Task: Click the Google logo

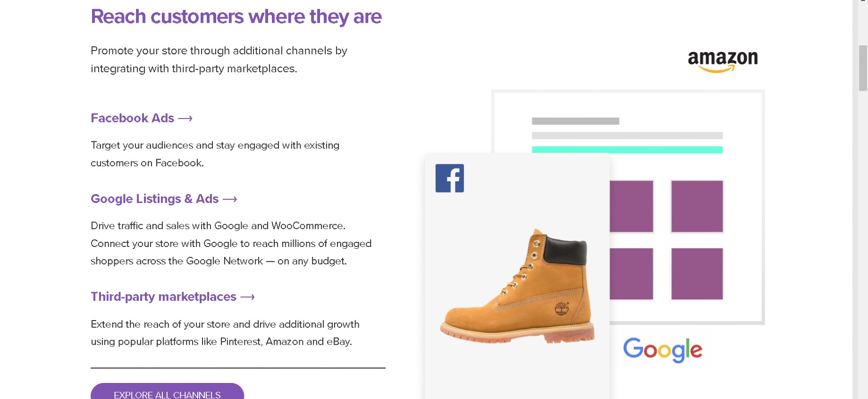Action: pyautogui.click(x=663, y=349)
